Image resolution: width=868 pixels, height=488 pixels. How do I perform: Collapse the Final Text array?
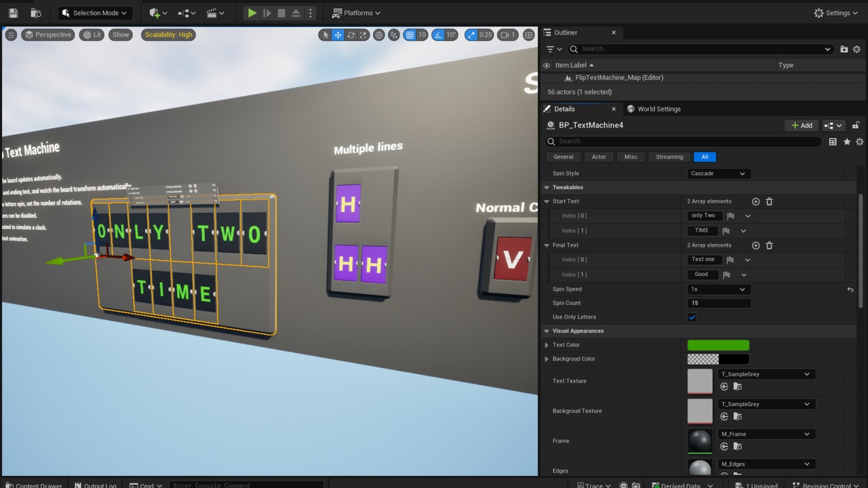(x=547, y=245)
